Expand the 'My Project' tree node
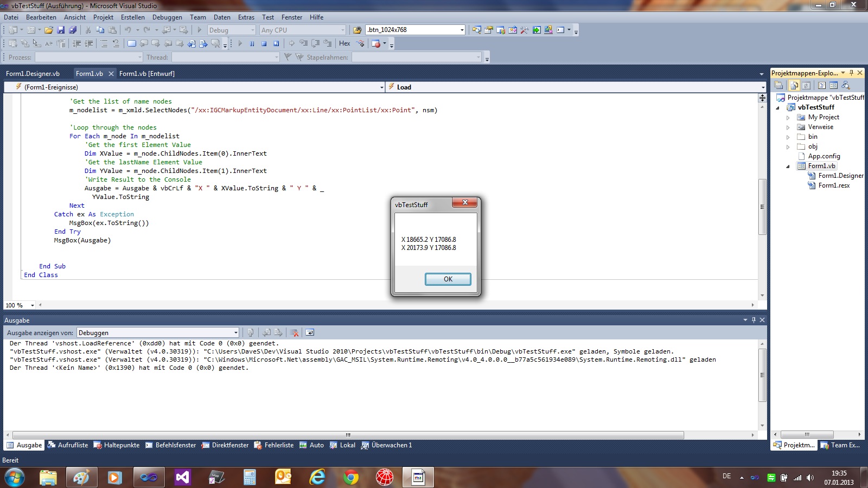This screenshot has height=488, width=868. (x=788, y=118)
